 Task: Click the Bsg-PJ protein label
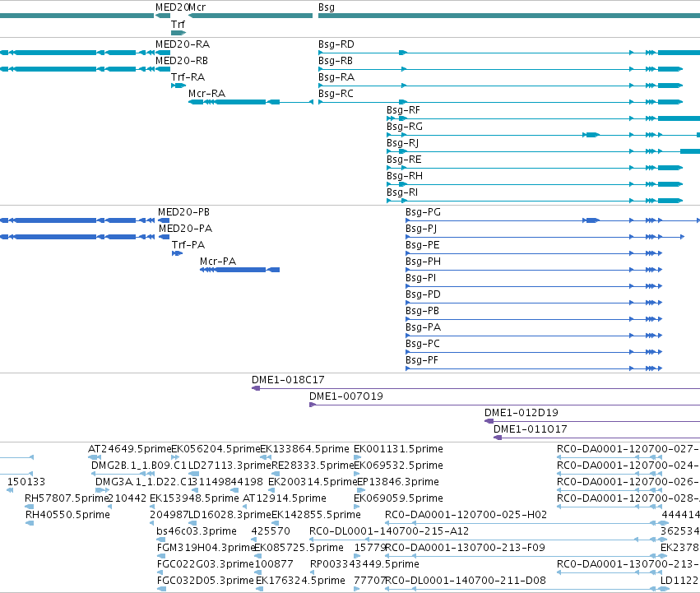pyautogui.click(x=421, y=229)
